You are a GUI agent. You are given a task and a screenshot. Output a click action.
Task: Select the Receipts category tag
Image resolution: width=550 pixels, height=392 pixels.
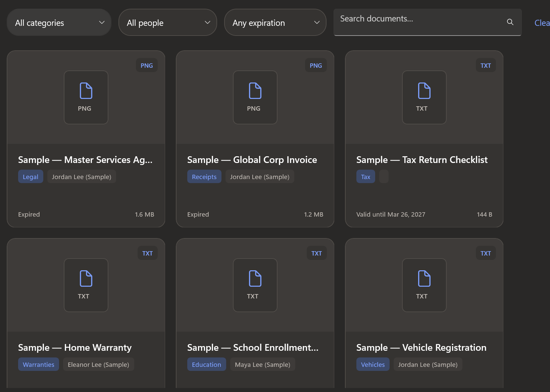point(204,177)
